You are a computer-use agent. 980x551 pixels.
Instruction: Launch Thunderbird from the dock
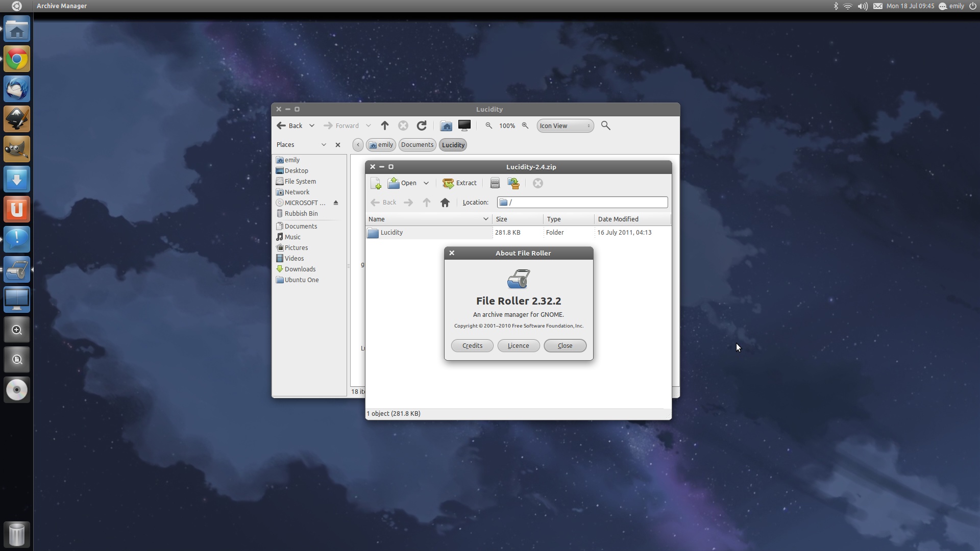point(17,89)
